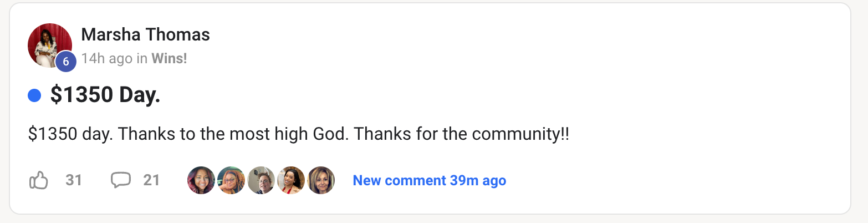Open the post titled $1350 Day.
The width and height of the screenshot is (868, 223).
(x=105, y=96)
